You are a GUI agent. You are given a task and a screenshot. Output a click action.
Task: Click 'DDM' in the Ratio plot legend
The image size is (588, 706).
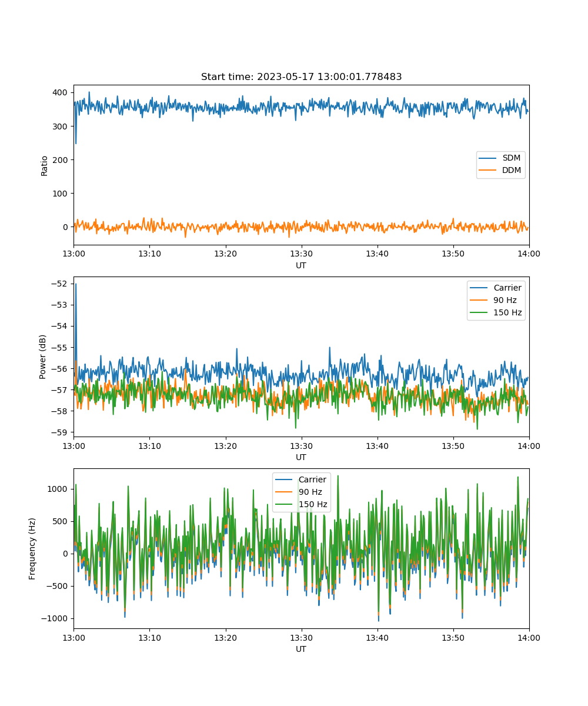pyautogui.click(x=512, y=171)
